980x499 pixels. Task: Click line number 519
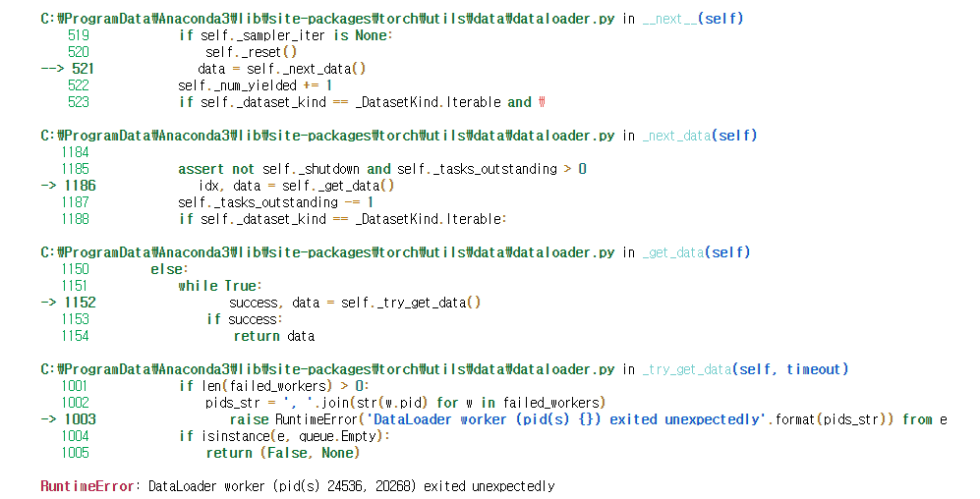pyautogui.click(x=78, y=35)
